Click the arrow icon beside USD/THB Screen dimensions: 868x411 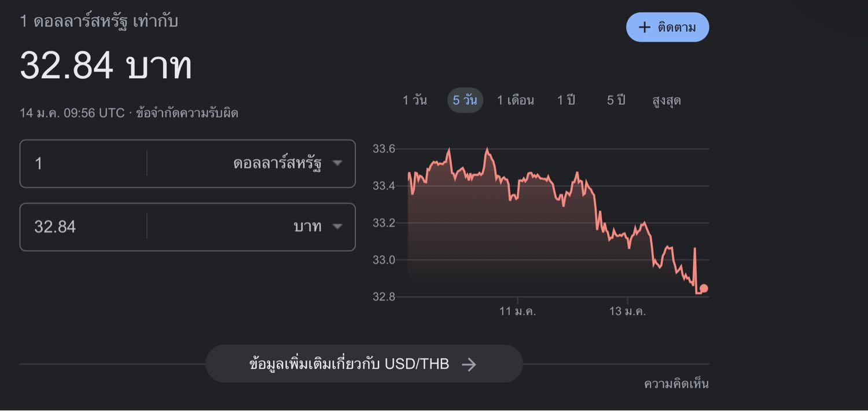tap(469, 364)
